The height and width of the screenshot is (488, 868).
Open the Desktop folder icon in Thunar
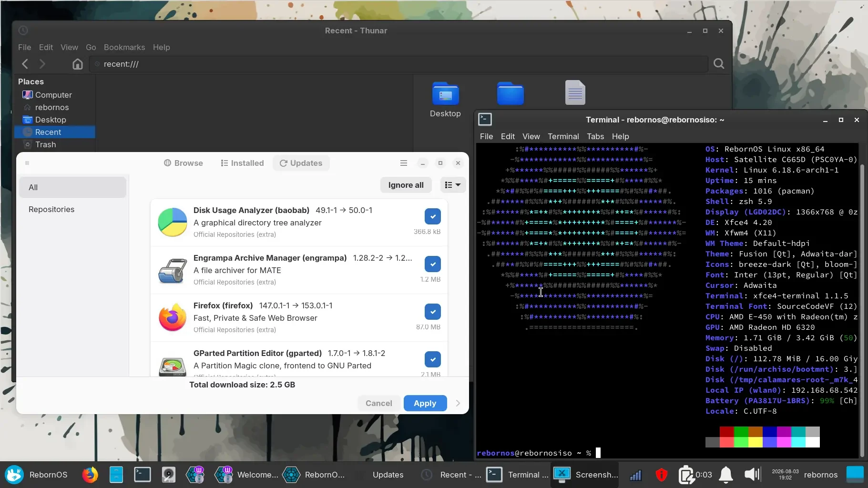coord(445,100)
